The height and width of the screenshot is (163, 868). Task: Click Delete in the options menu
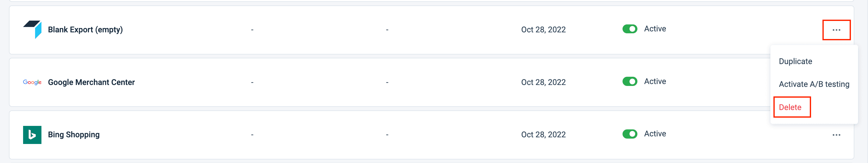point(790,107)
